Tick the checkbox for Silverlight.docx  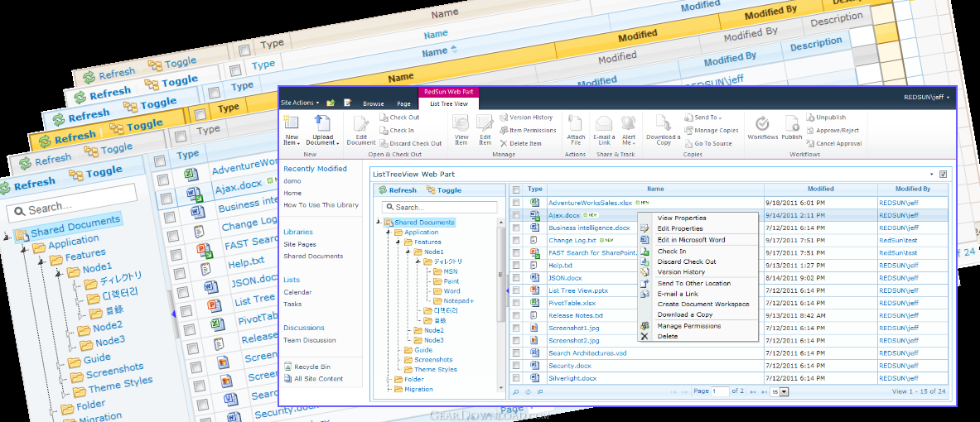[x=516, y=378]
